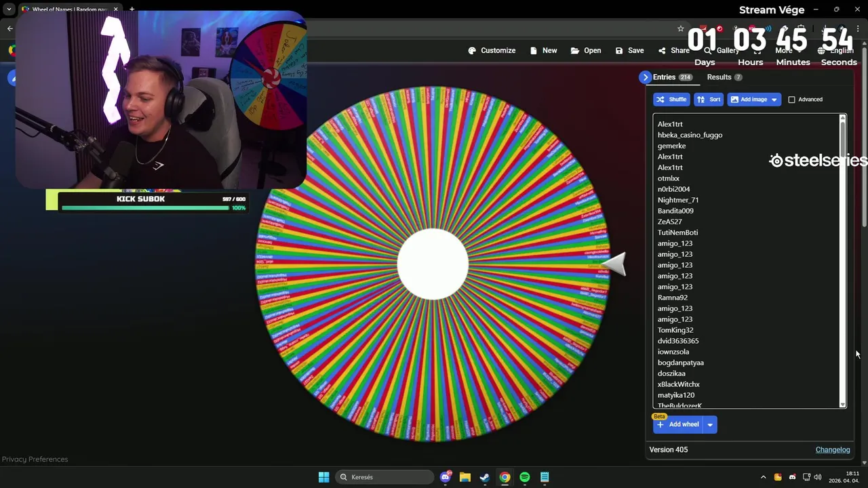Open the Windows Start menu
Viewport: 868px width, 488px height.
click(x=323, y=477)
